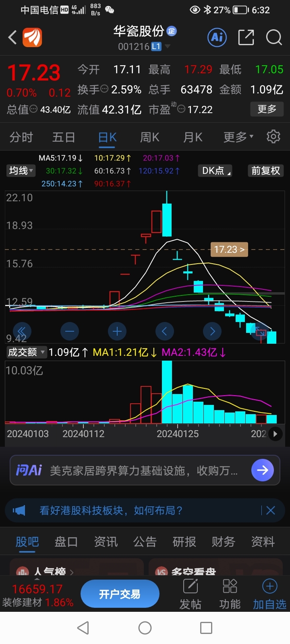Switch to 公告 section tab

(145, 542)
